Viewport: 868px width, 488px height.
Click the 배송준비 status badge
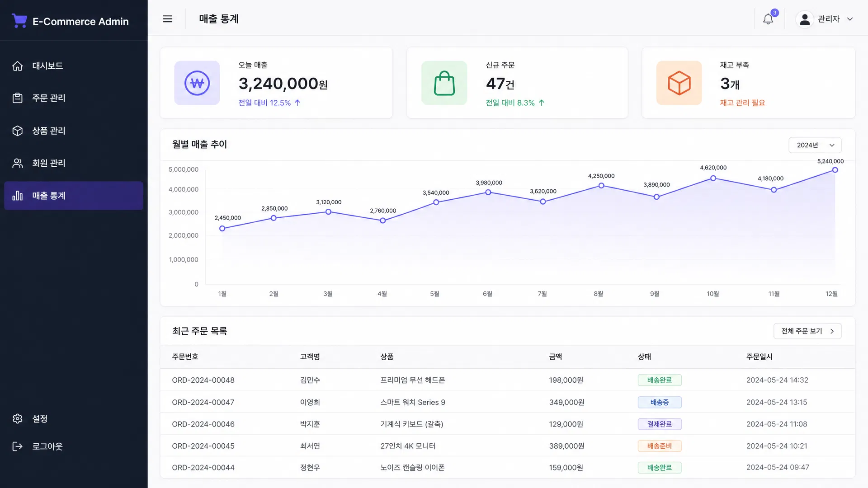660,446
